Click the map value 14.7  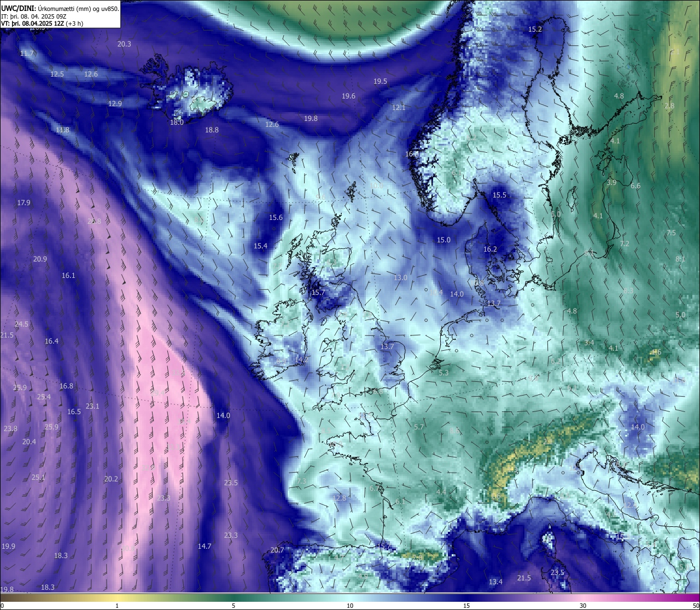coord(205,546)
